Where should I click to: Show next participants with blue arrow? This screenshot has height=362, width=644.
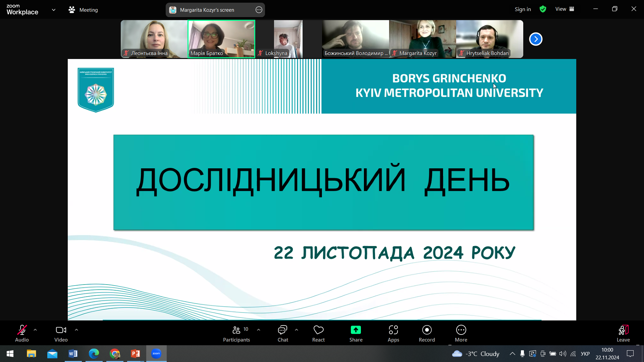click(x=536, y=39)
